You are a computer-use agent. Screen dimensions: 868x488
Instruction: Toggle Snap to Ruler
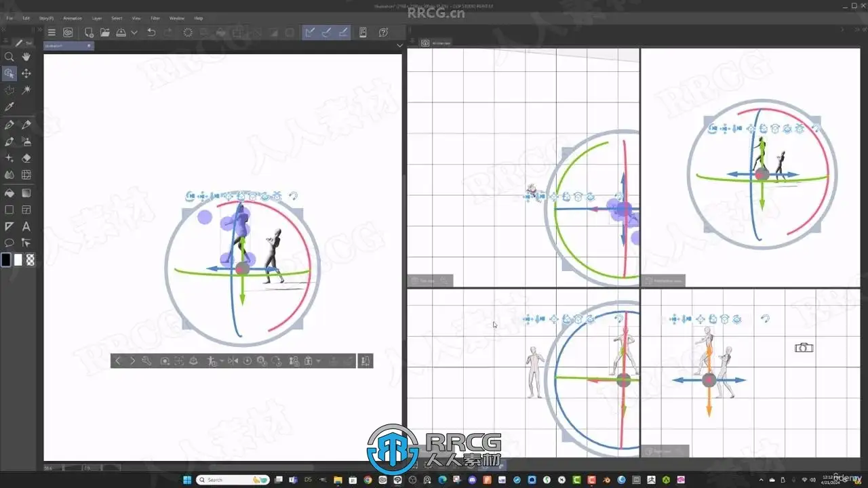click(x=310, y=33)
